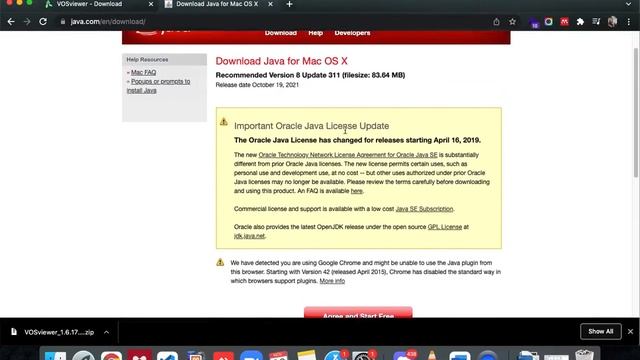Viewport: 640px width, 360px height.
Task: Share this page via toolbar icon
Action: (496, 22)
